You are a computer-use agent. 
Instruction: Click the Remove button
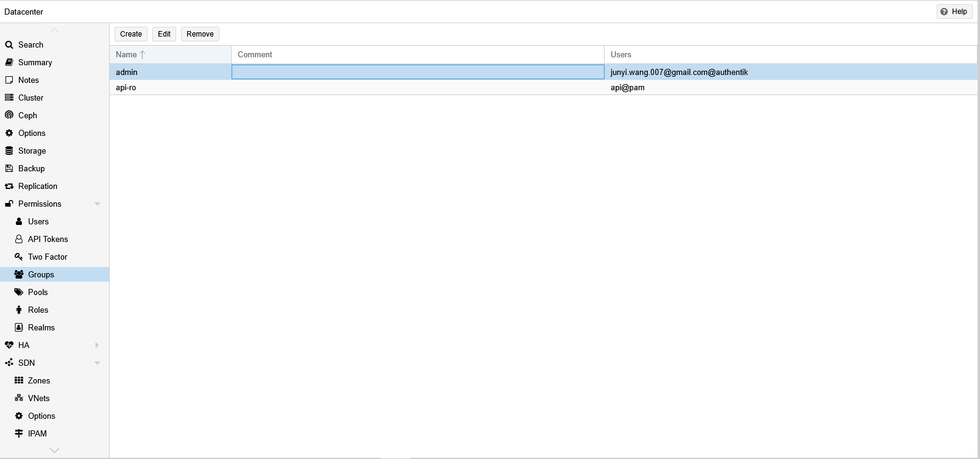pyautogui.click(x=200, y=34)
